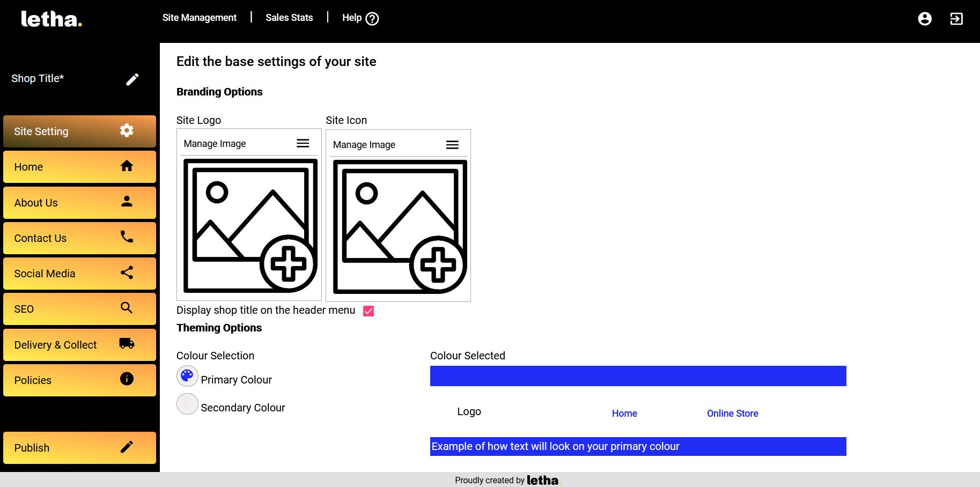Click the Social Media share icon
The width and height of the screenshot is (980, 487).
point(127,272)
